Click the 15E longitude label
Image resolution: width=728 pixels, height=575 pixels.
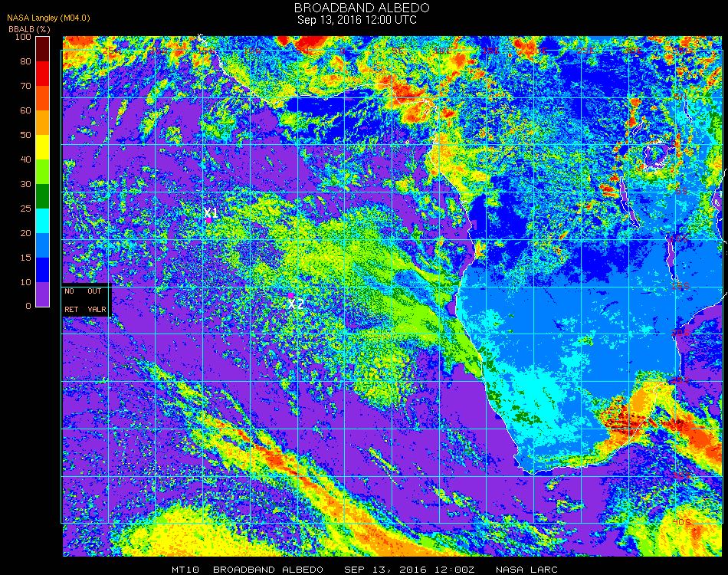(490, 51)
